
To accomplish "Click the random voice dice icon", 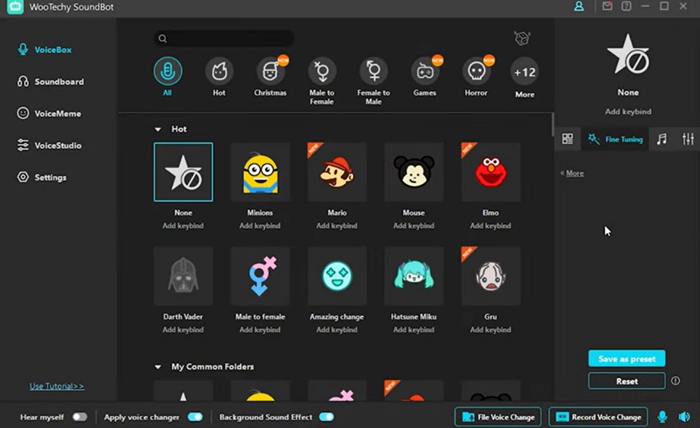I will (522, 38).
